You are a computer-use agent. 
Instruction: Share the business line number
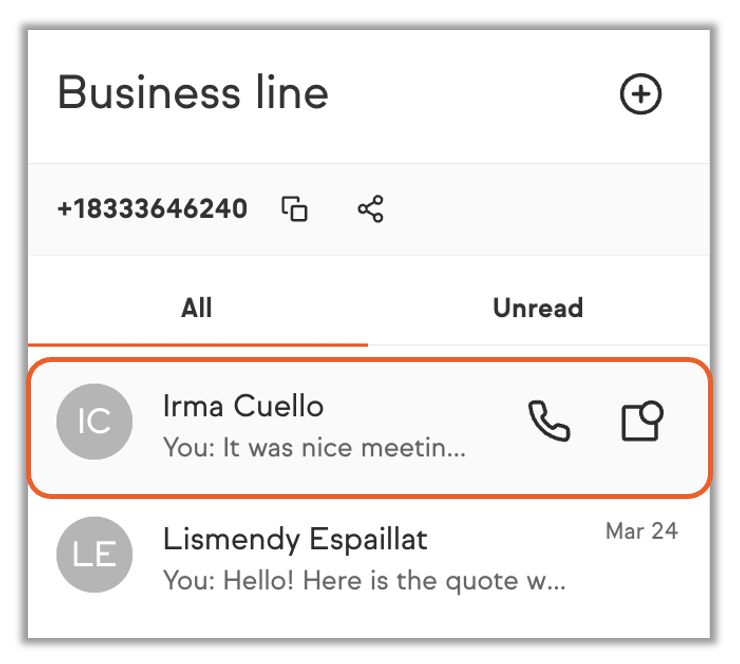[371, 209]
